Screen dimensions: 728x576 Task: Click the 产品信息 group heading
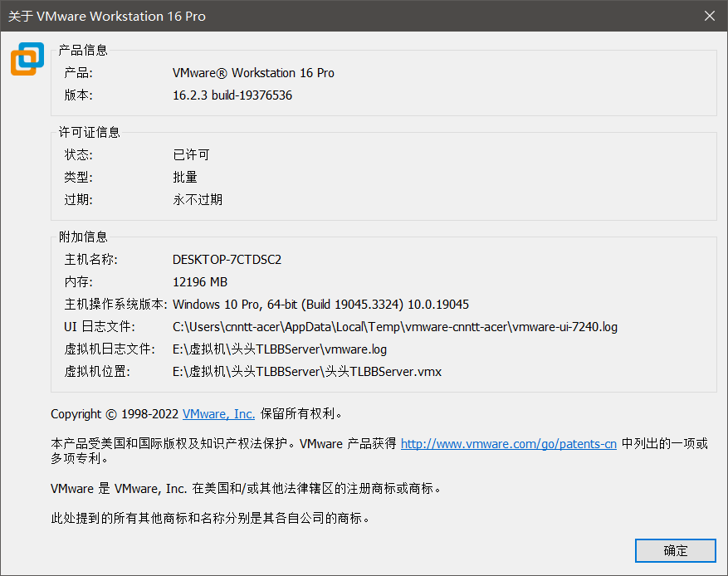pos(83,50)
